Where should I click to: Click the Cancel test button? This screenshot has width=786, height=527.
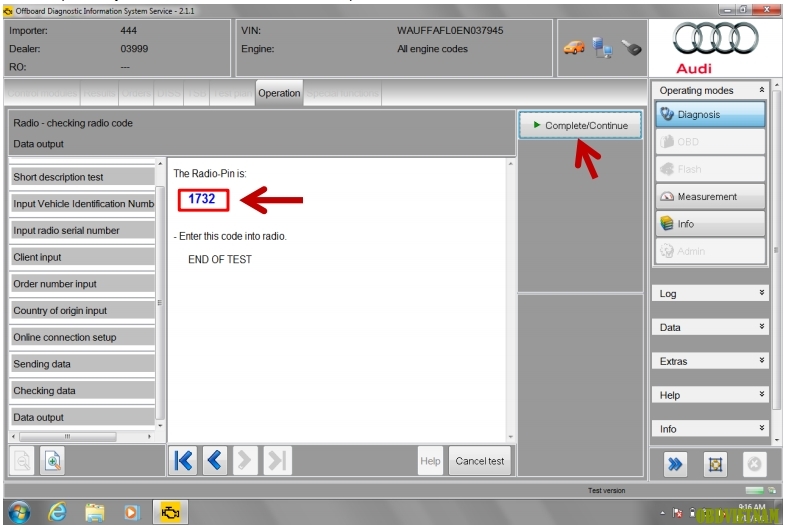(x=480, y=461)
